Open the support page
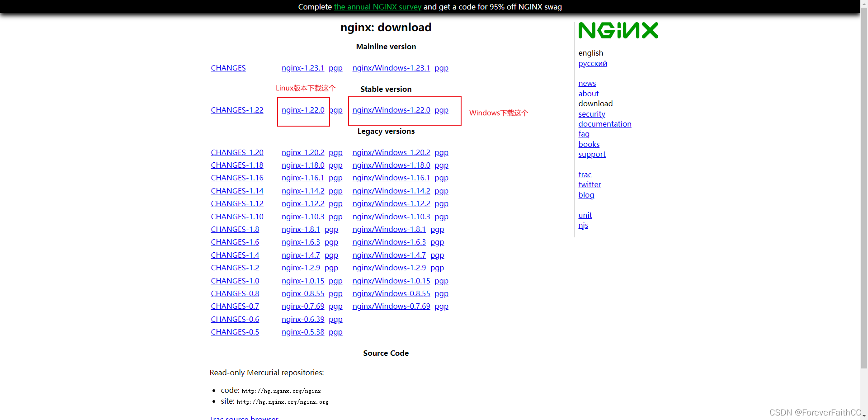The height and width of the screenshot is (420, 868). (592, 154)
